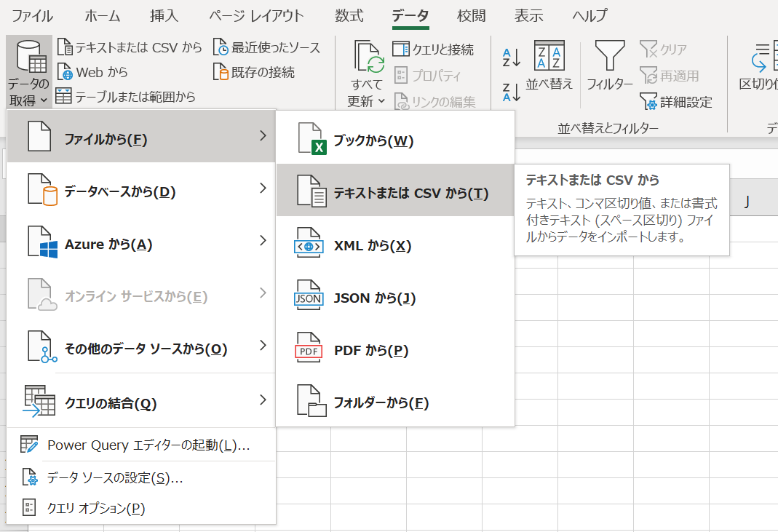778x532 pixels.
Task: Launch Power Query エディターの起動(L)
Action: coord(141,445)
